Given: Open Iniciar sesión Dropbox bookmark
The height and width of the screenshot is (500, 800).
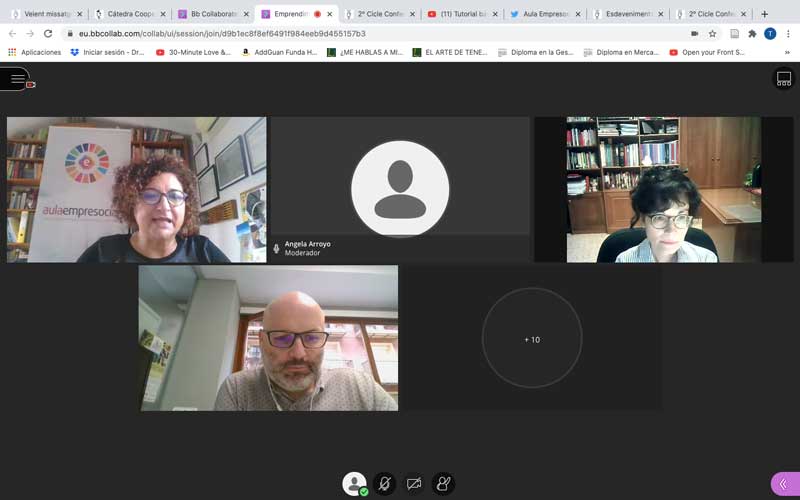Looking at the screenshot, I should (108, 53).
